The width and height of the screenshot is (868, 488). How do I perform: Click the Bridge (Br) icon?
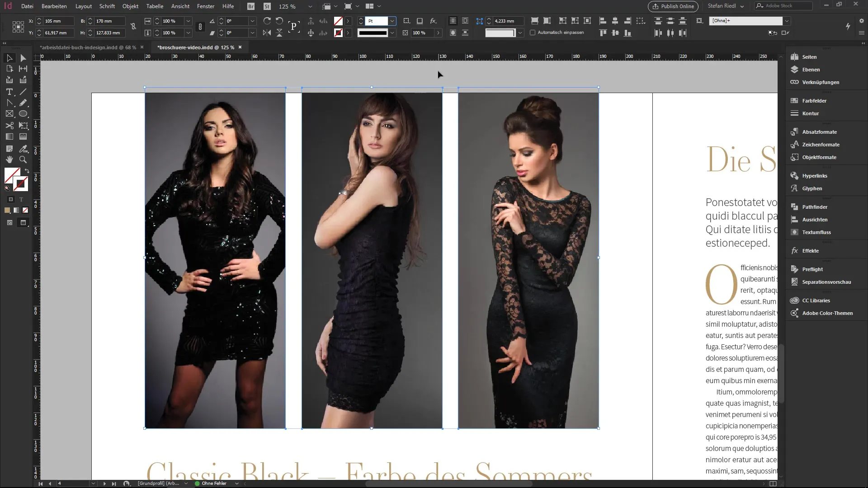pos(251,6)
